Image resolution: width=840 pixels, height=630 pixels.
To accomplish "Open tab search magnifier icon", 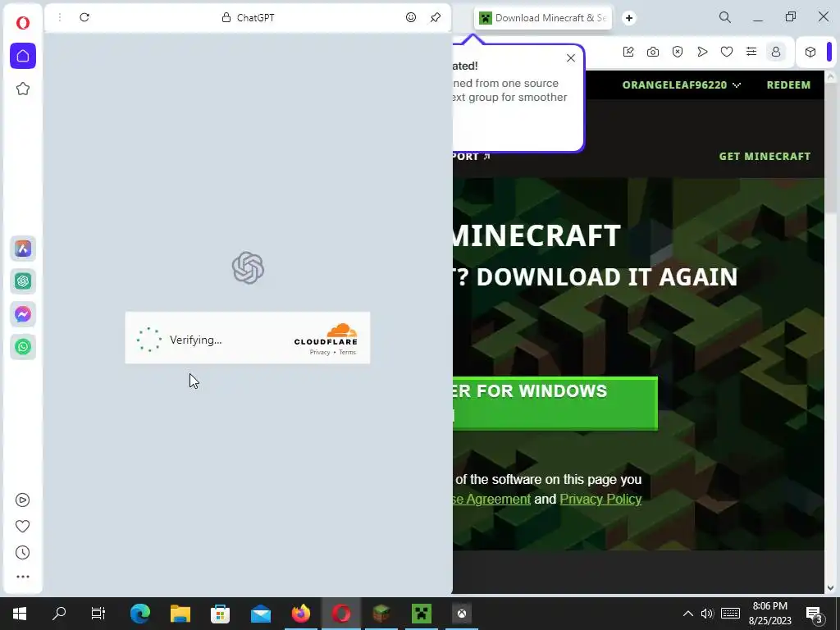I will point(725,17).
